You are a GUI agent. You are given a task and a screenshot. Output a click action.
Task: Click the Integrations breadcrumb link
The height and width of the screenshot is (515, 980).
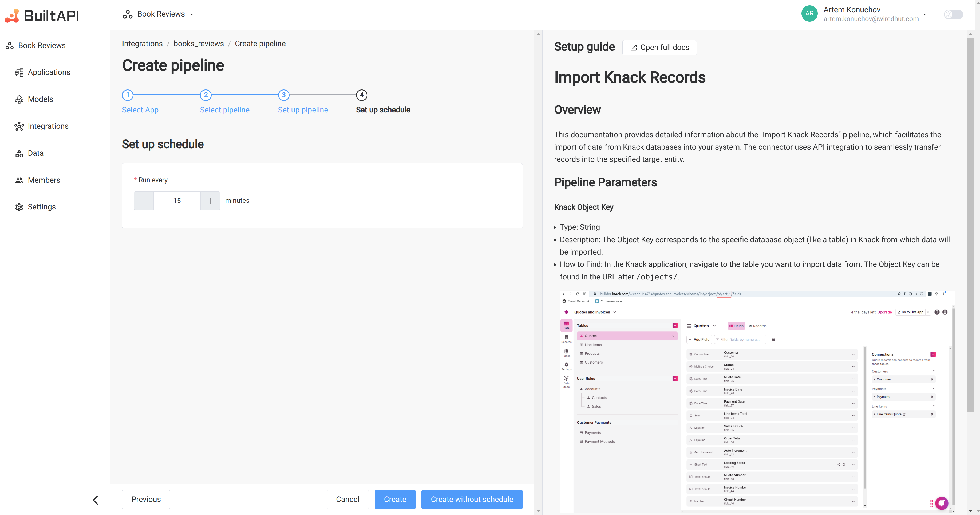[x=142, y=44]
